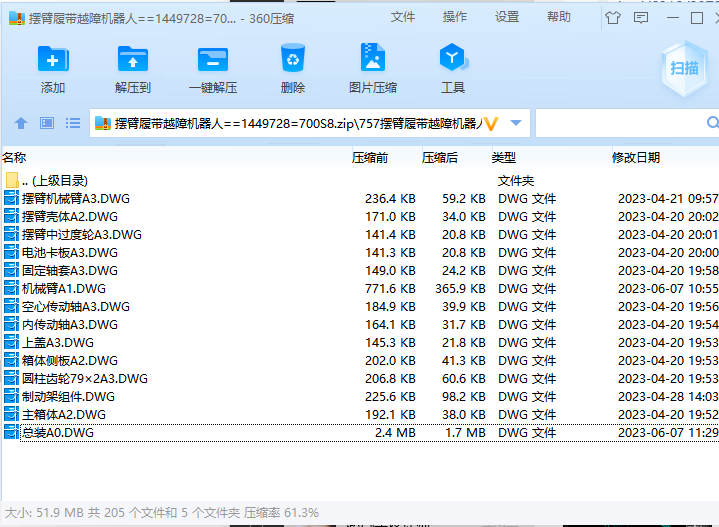Switch to list view mode

(73, 123)
